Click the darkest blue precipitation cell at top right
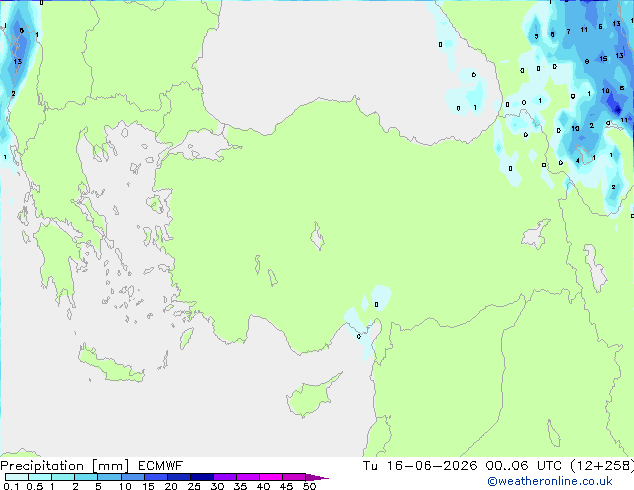Image resolution: width=634 pixels, height=490 pixels. (617, 109)
